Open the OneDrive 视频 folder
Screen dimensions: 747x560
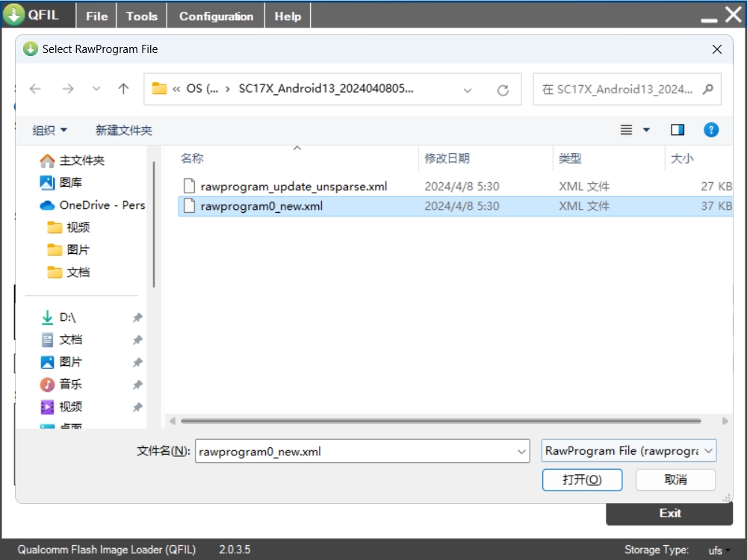(x=69, y=228)
